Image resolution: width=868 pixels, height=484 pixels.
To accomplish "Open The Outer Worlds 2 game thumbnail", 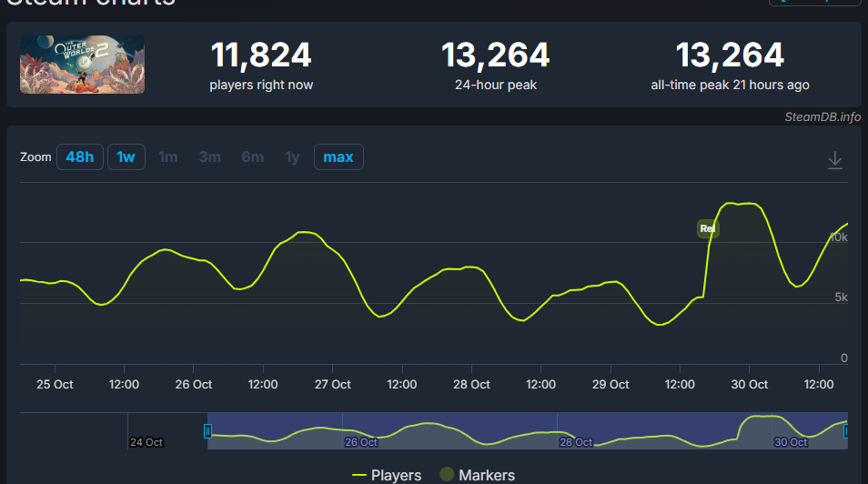I will [x=83, y=65].
